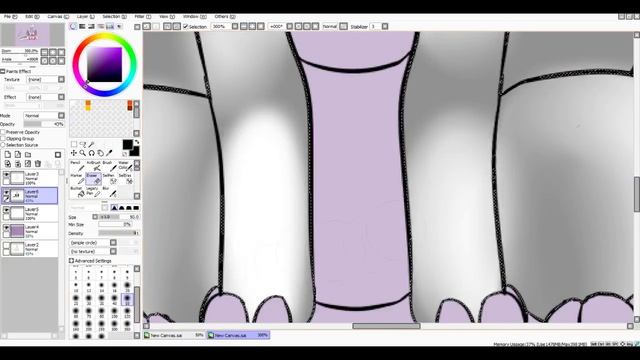
Task: Open the zoom percentage dropdown in toolbar
Action: (235, 27)
